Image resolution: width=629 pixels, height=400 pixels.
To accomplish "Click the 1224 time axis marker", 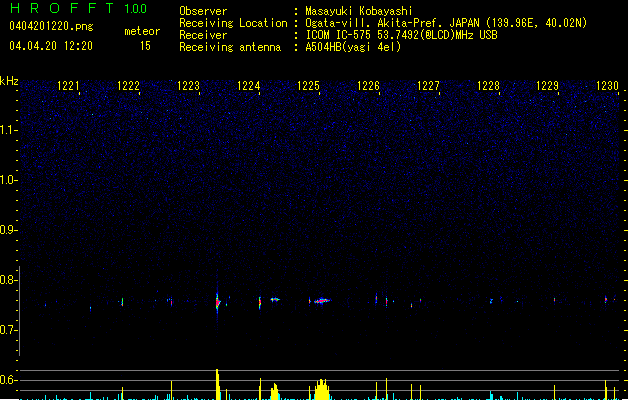I will coord(248,86).
